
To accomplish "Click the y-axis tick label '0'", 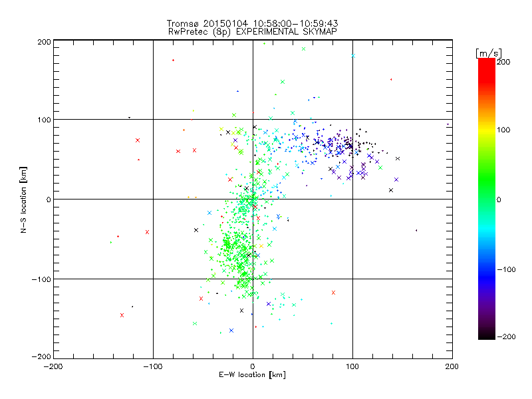I will point(49,199).
